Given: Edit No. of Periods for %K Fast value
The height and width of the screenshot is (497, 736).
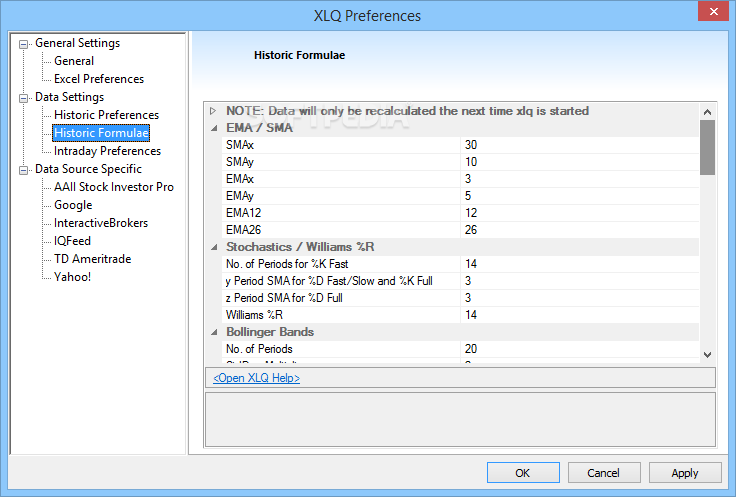Looking at the screenshot, I should point(580,264).
